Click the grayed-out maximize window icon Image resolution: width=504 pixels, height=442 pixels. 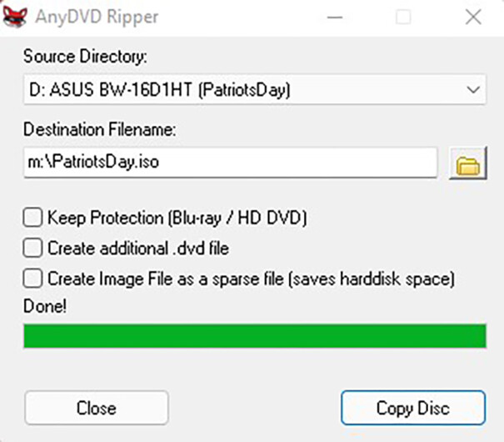(x=403, y=17)
